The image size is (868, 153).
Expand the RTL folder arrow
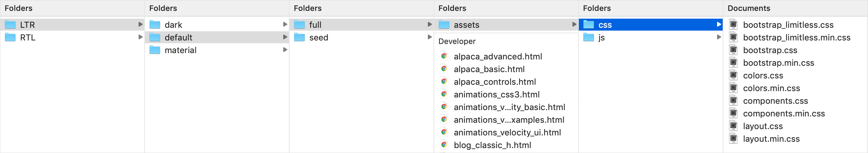140,37
